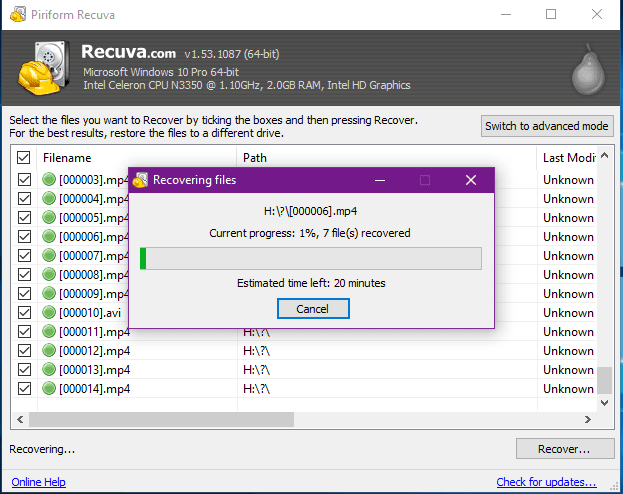Click the H:\?\ path for [000013].mp4
The width and height of the screenshot is (623, 494).
(x=257, y=370)
